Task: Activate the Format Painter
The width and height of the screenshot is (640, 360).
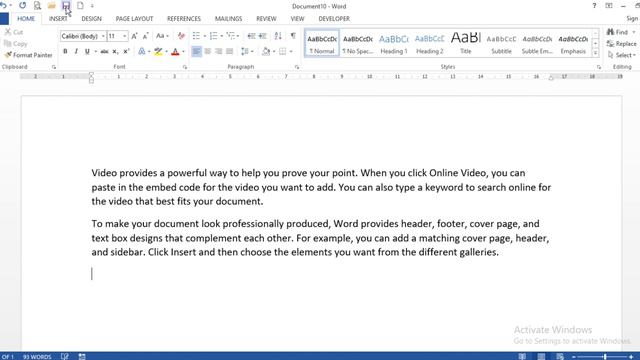Action: click(x=29, y=55)
